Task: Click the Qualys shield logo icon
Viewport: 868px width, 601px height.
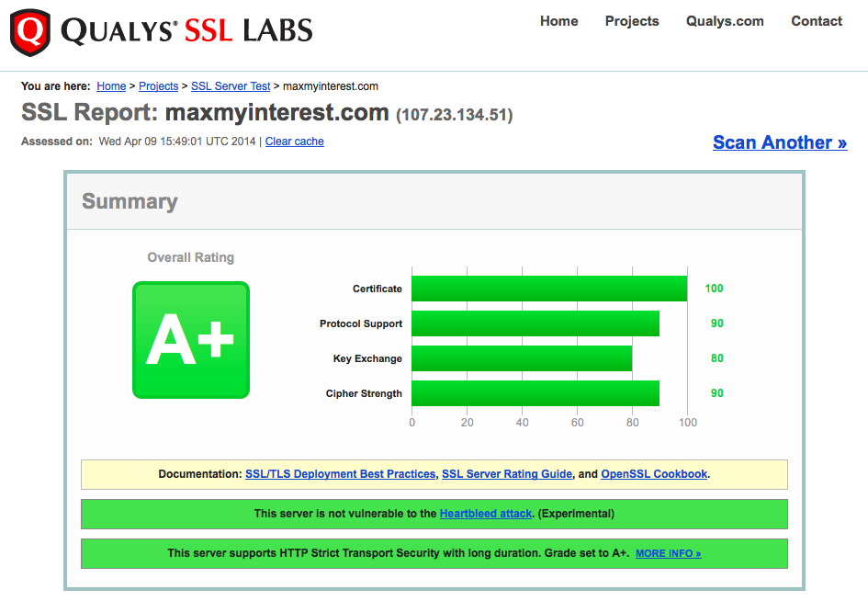Action: click(30, 32)
